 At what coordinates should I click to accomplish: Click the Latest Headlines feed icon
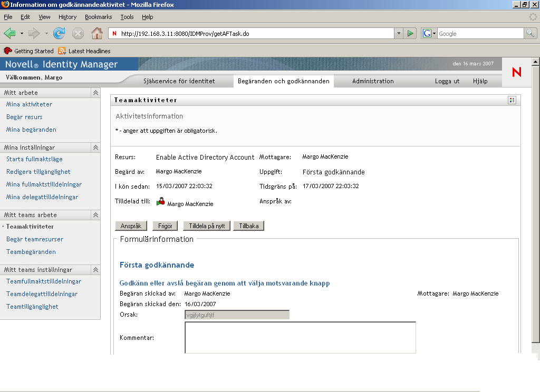[x=62, y=51]
